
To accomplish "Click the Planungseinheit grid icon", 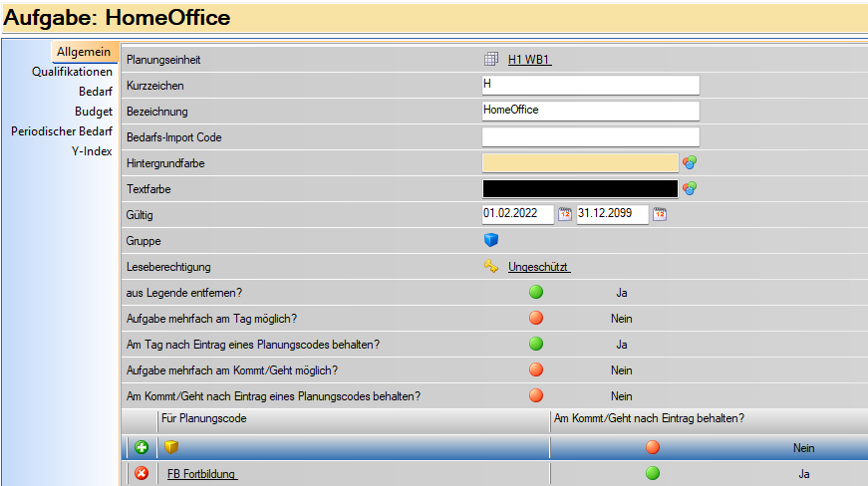I will coord(490,60).
